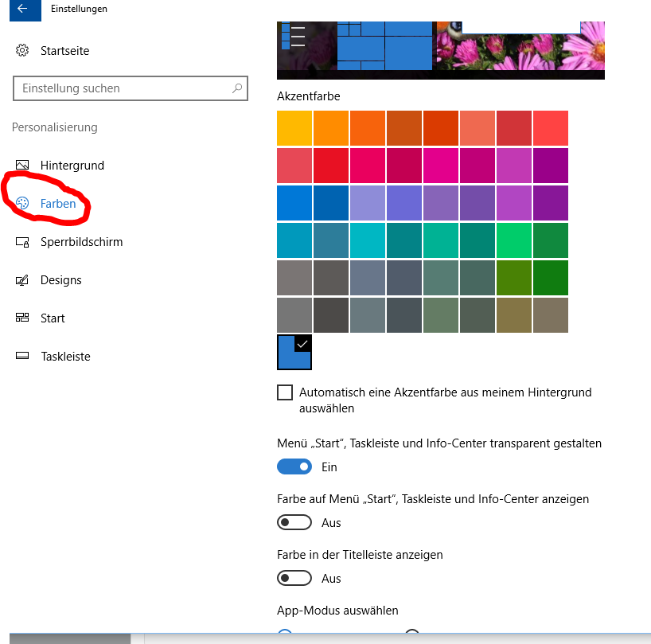Select the deep purple swatch in second row
Screen dimensions: 651x644
(x=551, y=166)
